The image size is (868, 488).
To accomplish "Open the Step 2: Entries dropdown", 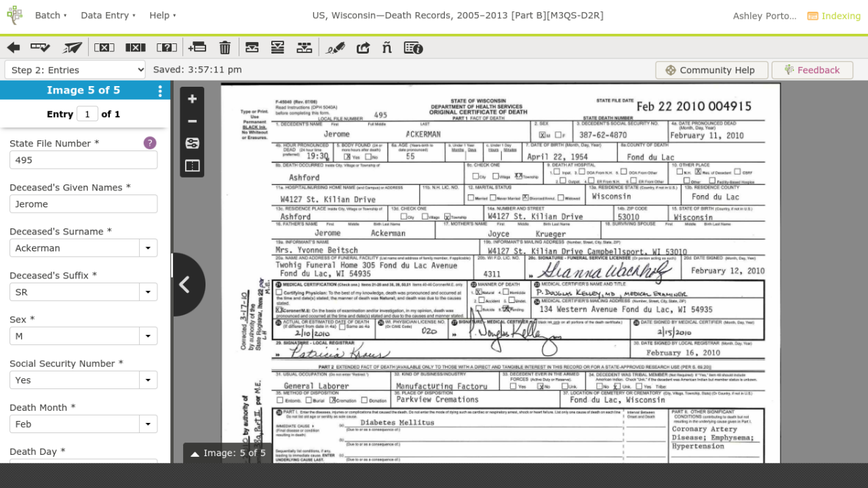I will click(75, 70).
